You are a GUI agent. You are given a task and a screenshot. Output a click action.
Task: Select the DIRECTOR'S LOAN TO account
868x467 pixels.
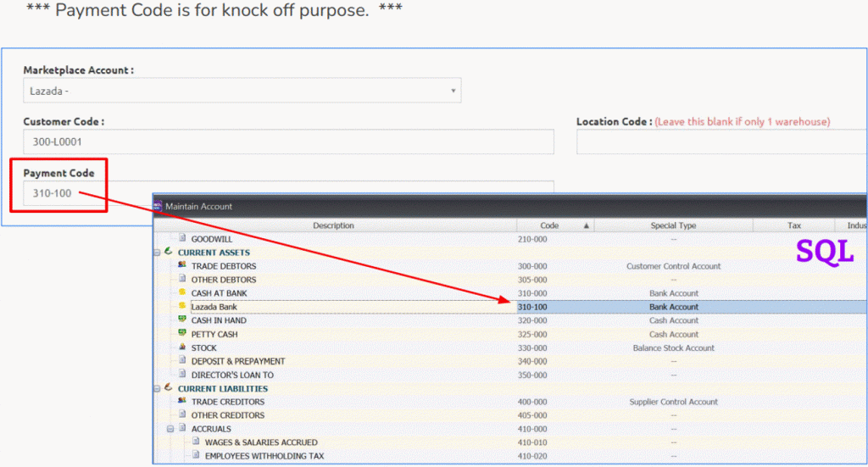pyautogui.click(x=232, y=375)
